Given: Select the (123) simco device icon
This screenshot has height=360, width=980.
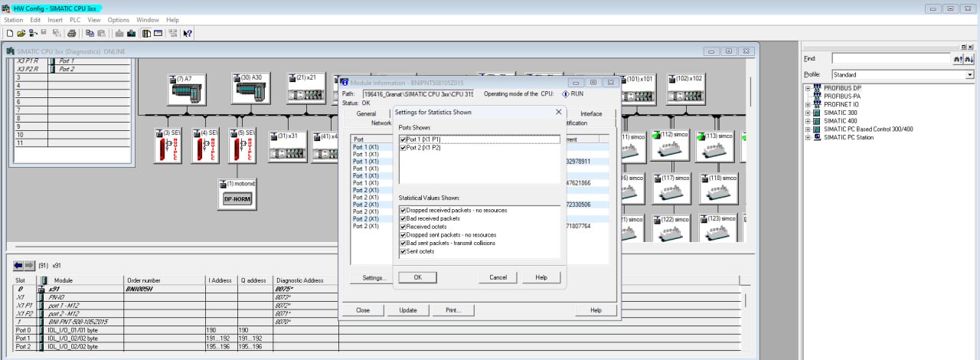Looking at the screenshot, I should pos(718,228).
